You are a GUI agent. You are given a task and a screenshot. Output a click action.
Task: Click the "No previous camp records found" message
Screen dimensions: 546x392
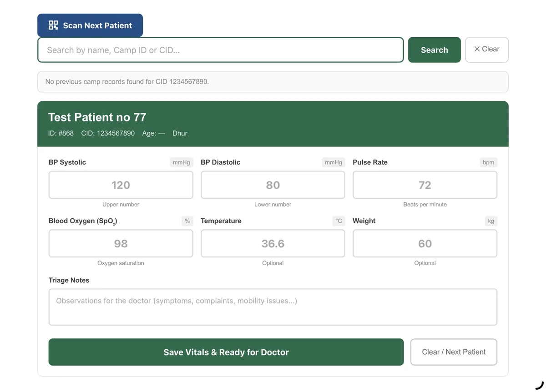pos(127,82)
